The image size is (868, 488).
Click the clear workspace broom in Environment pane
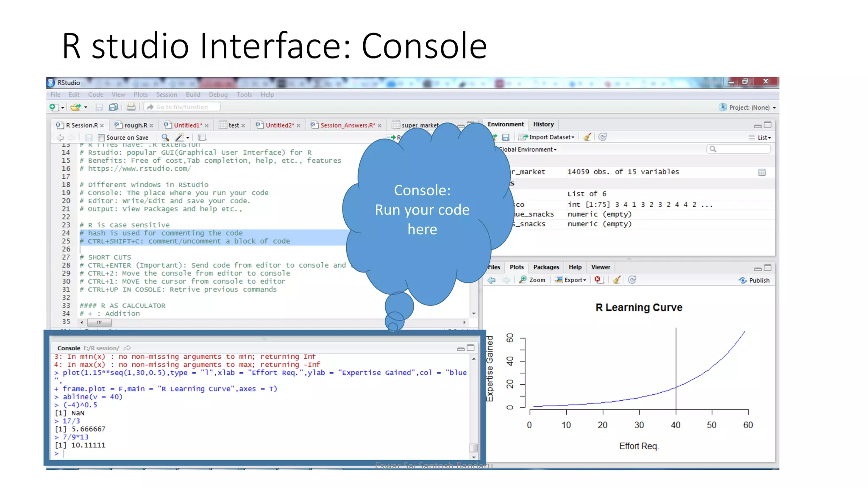click(587, 137)
